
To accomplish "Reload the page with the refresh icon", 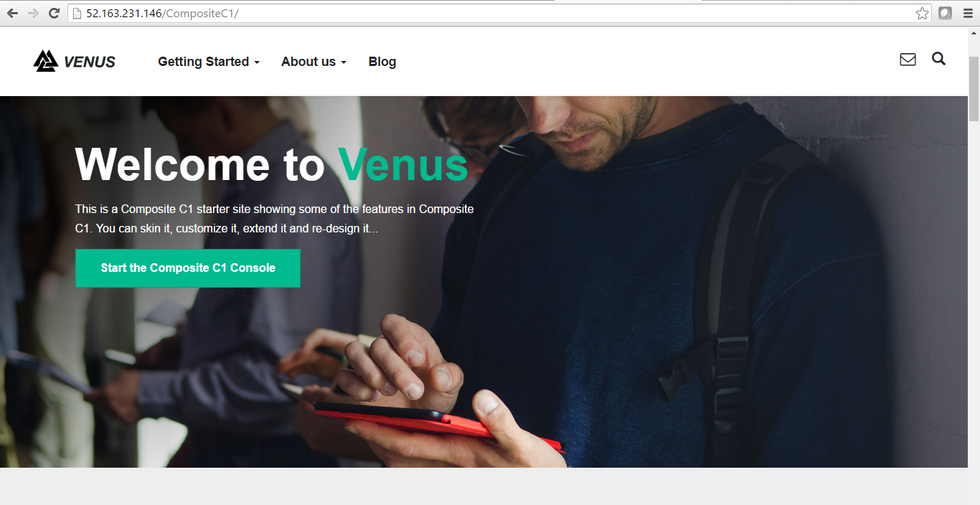I will point(54,13).
